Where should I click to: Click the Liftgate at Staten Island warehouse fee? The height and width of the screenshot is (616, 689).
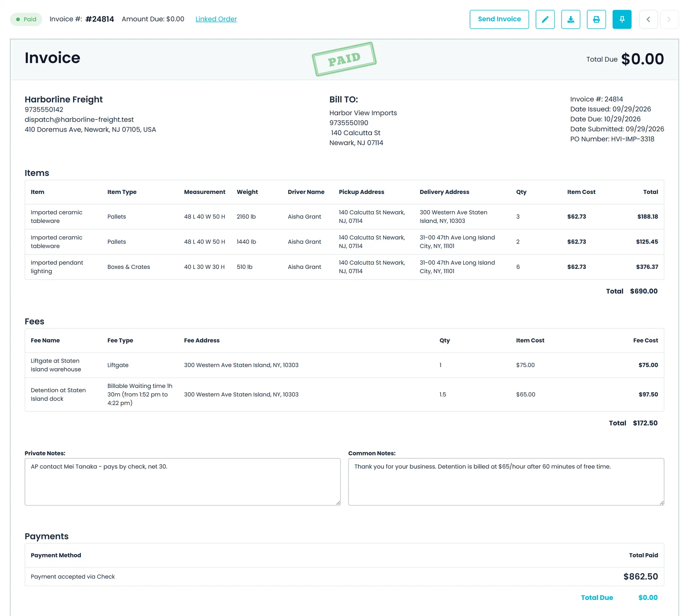pos(56,365)
